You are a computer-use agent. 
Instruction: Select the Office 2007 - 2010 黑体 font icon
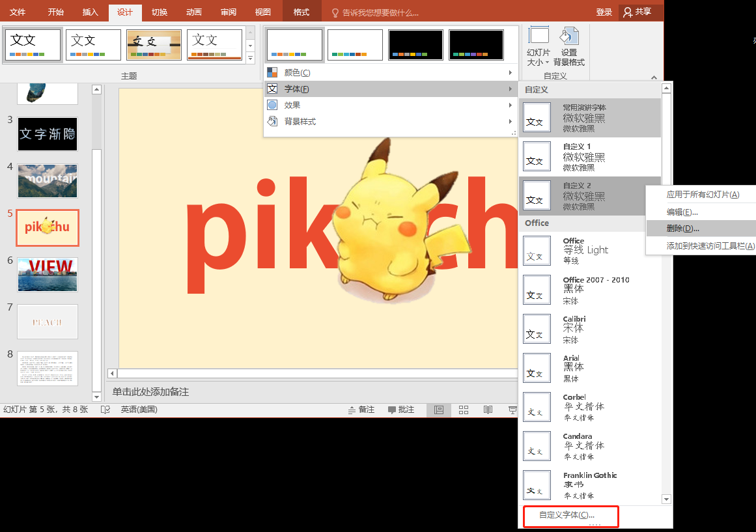tap(537, 290)
